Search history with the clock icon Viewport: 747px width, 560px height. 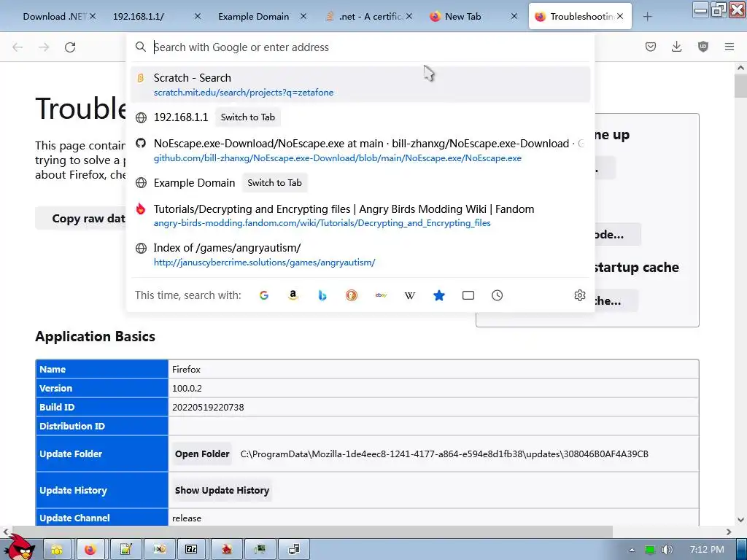(498, 295)
